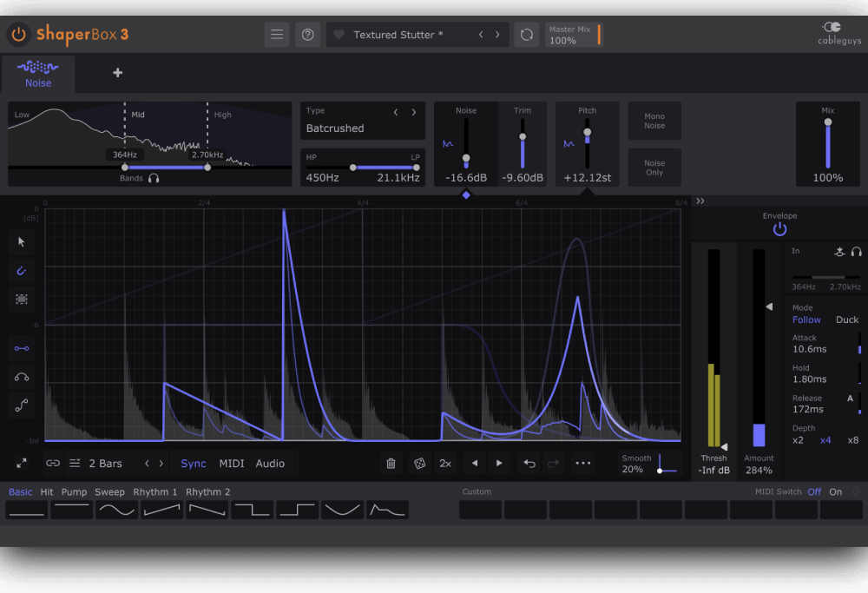Adjust the Smooth 20% control

tap(650, 464)
